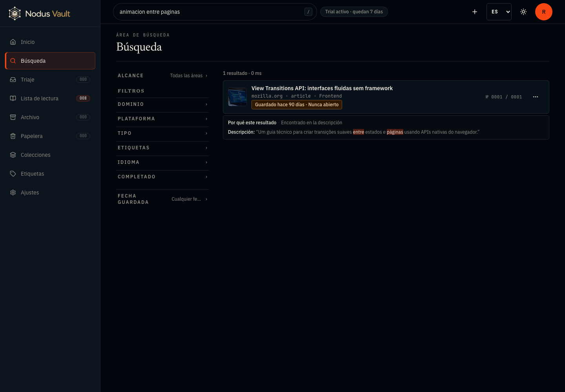The width and height of the screenshot is (565, 392).
Task: Click the 000 count on Papelera
Action: [x=83, y=136]
